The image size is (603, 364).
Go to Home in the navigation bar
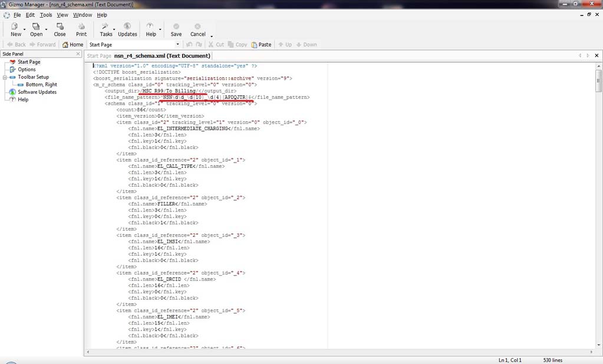coord(73,45)
